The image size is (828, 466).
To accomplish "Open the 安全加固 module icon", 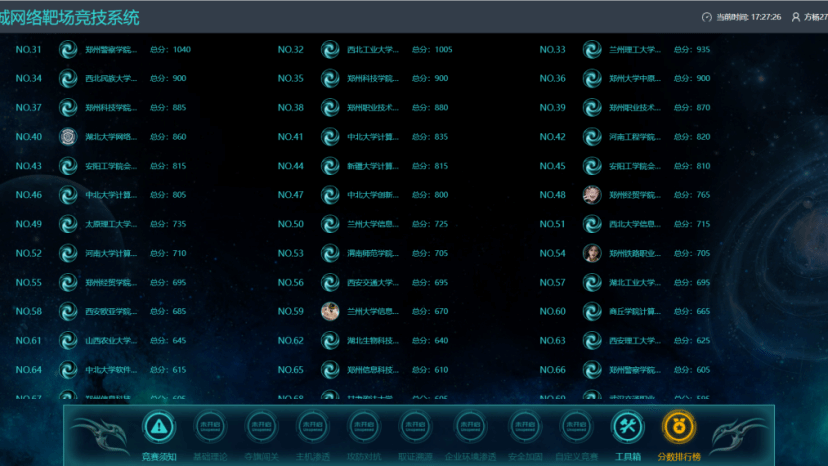I will (523, 427).
